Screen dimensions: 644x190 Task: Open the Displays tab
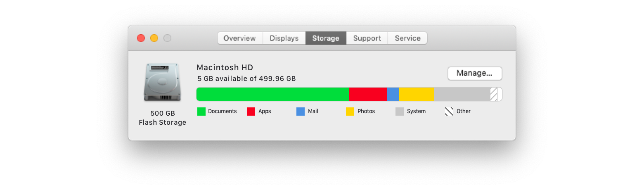click(x=284, y=38)
